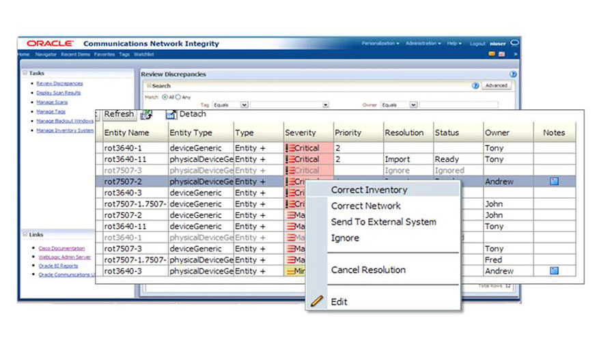Open Watchlist in the navigation bar
The width and height of the screenshot is (601, 364).
(x=143, y=55)
